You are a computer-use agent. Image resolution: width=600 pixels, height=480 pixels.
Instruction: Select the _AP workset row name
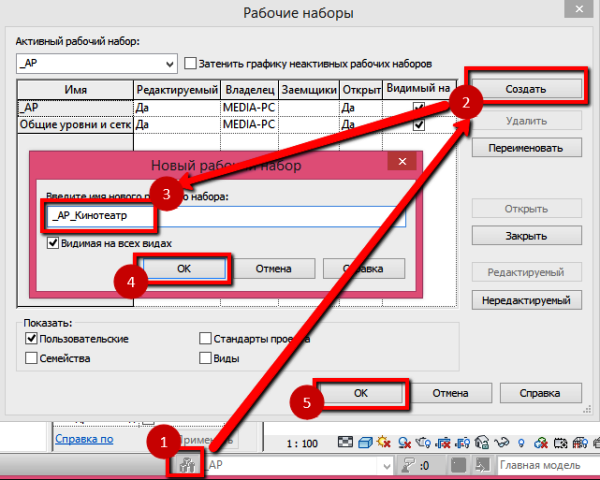pos(75,108)
